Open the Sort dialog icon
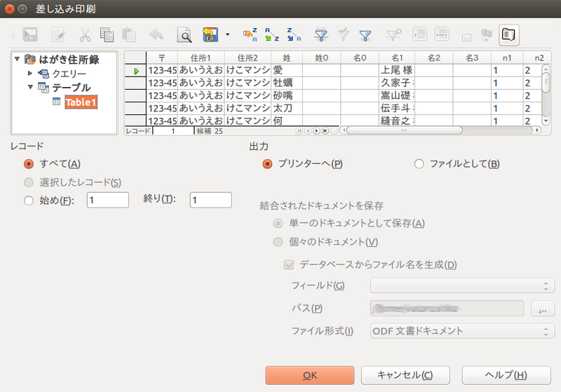 click(x=250, y=34)
